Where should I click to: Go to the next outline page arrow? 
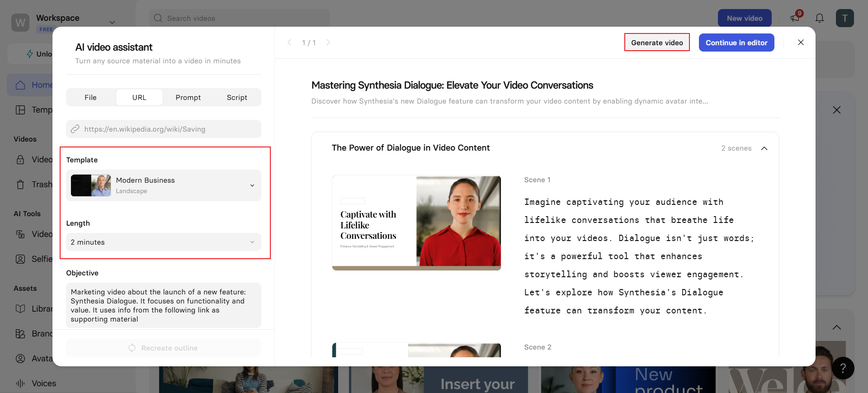[328, 43]
